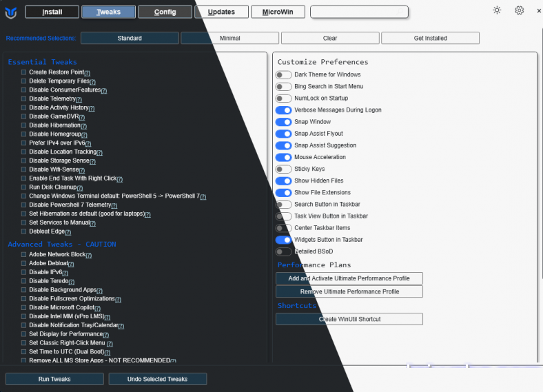The height and width of the screenshot is (392, 543).
Task: Disable the Snap Window toggle
Action: coord(283,122)
